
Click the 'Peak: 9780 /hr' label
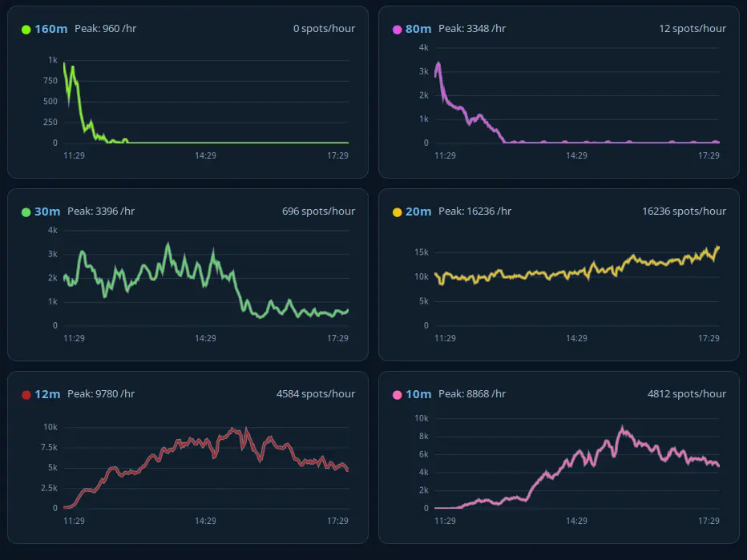[x=101, y=394]
